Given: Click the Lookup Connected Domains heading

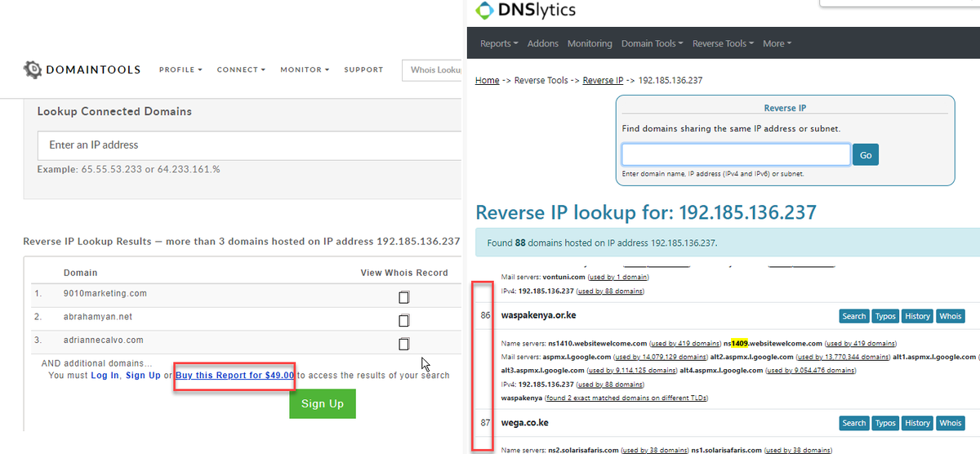Looking at the screenshot, I should (114, 112).
